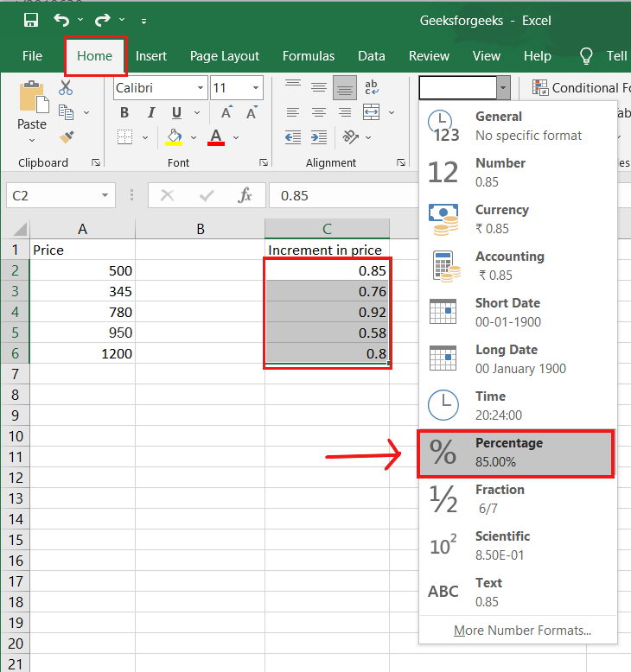Click the Undo arrow icon
Image resolution: width=631 pixels, height=672 pixels.
coord(61,20)
